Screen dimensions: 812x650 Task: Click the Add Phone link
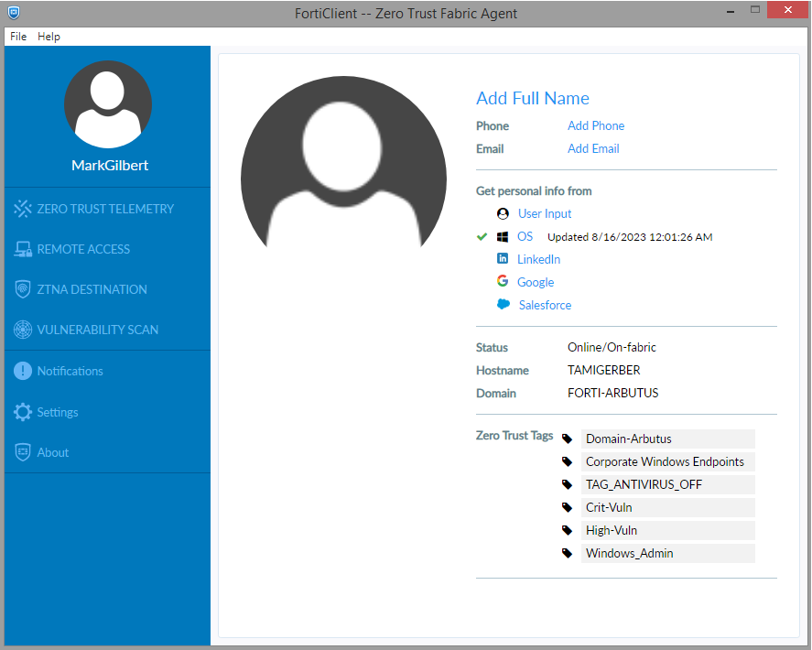[595, 125]
